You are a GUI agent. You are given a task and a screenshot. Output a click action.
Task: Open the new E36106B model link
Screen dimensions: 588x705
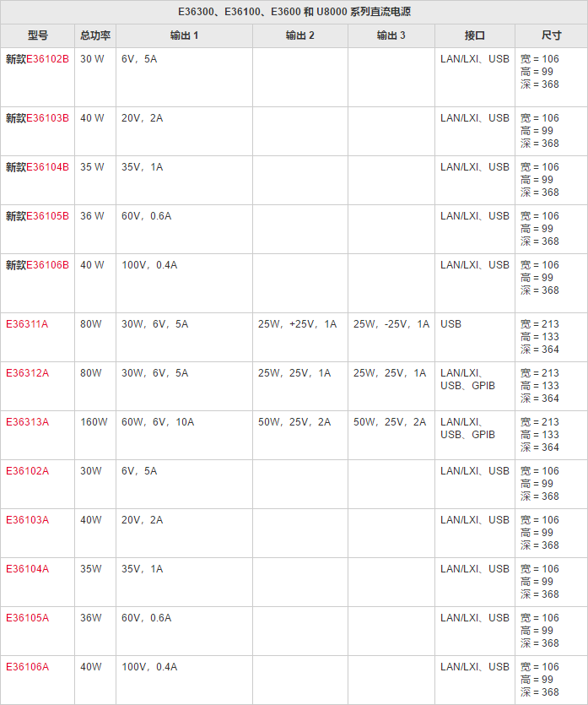point(47,265)
